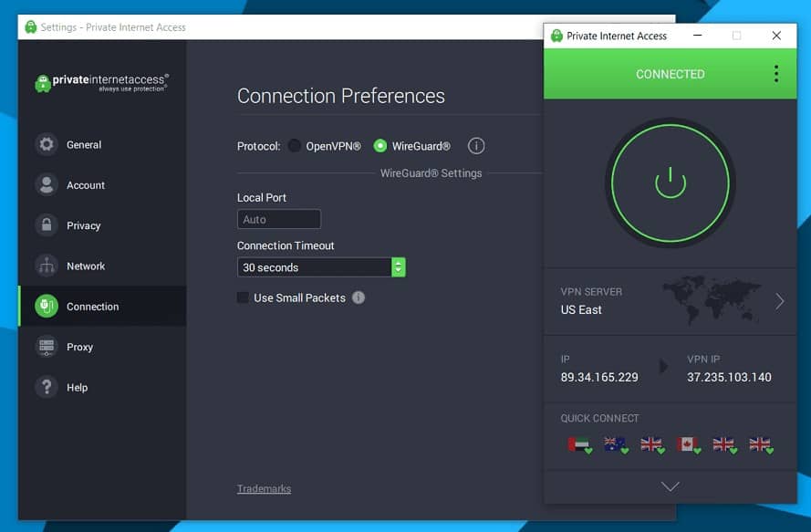Image resolution: width=811 pixels, height=532 pixels.
Task: Select the OpenVPN protocol radio button
Action: pyautogui.click(x=295, y=146)
